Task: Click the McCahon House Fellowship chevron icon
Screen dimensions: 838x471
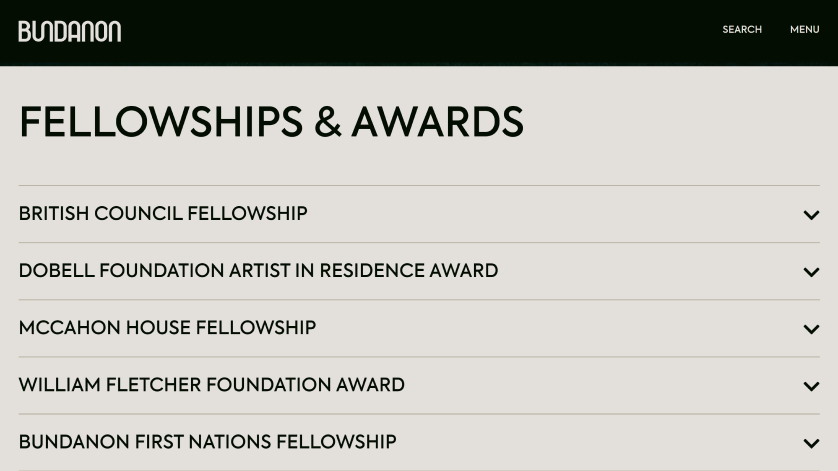Action: pos(811,329)
